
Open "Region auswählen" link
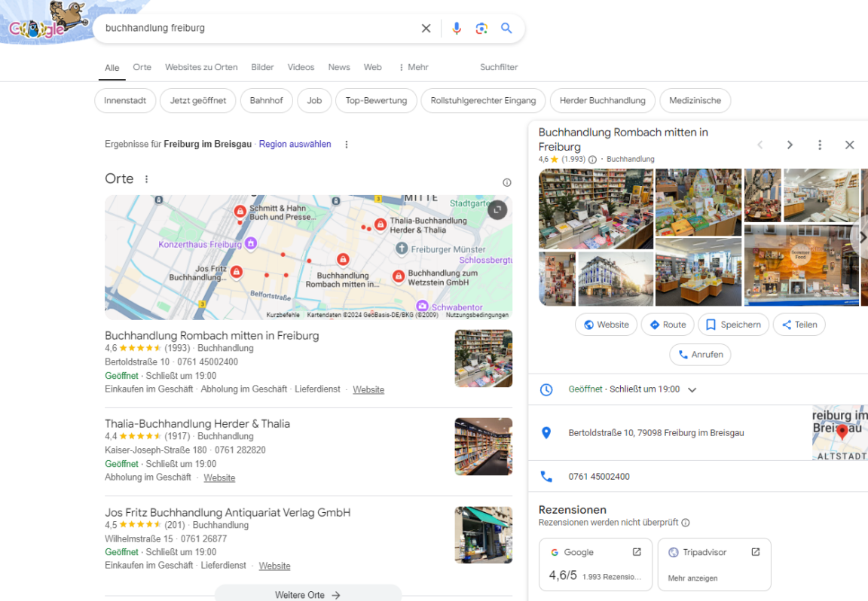click(295, 144)
